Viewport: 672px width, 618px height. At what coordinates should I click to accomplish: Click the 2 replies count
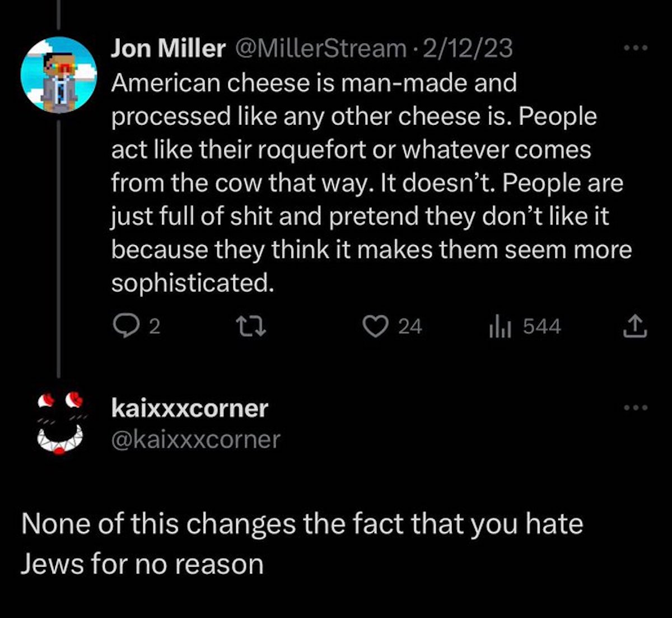(155, 326)
